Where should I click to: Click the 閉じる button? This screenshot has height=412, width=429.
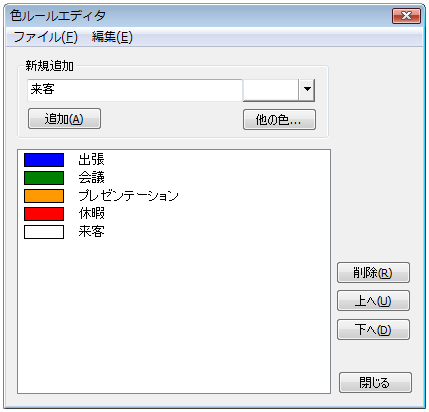point(375,383)
